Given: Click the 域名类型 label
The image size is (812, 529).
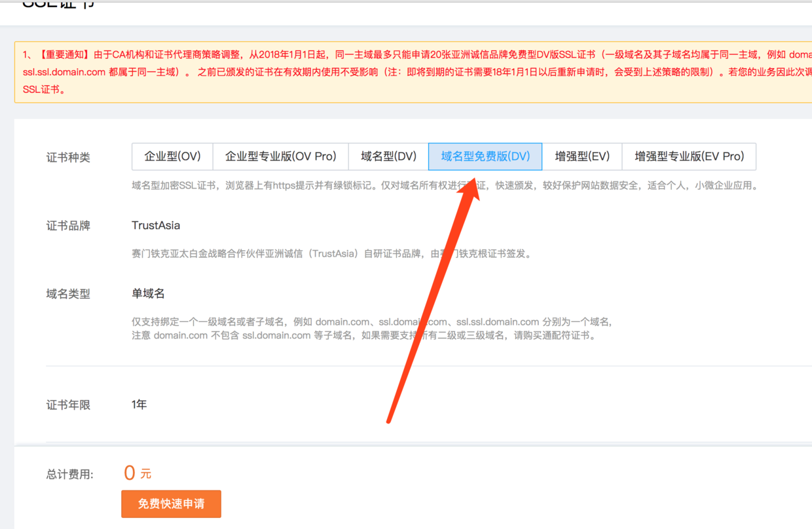Looking at the screenshot, I should (68, 295).
